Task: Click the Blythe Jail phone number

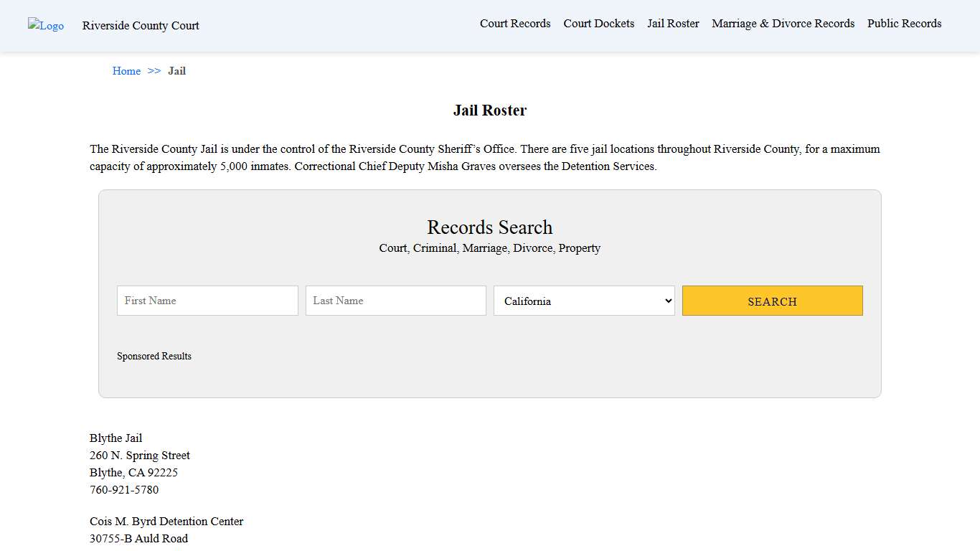Action: (123, 489)
